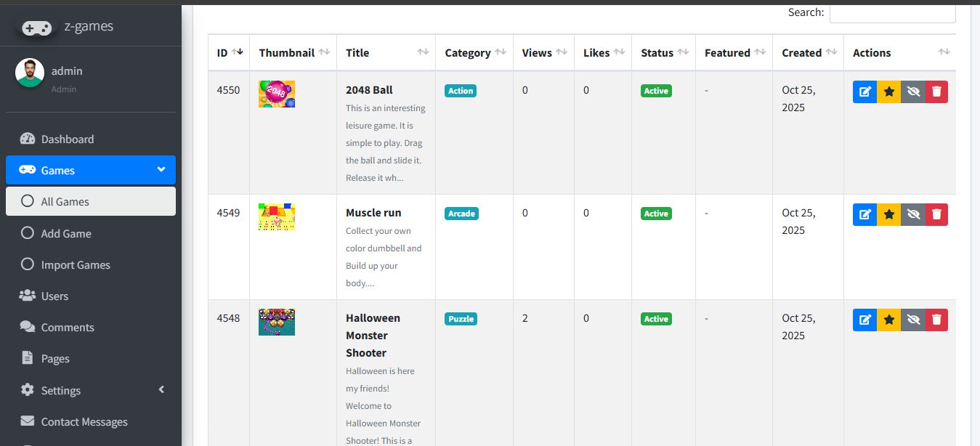
Task: Open the Dashboard menu item
Action: (67, 139)
